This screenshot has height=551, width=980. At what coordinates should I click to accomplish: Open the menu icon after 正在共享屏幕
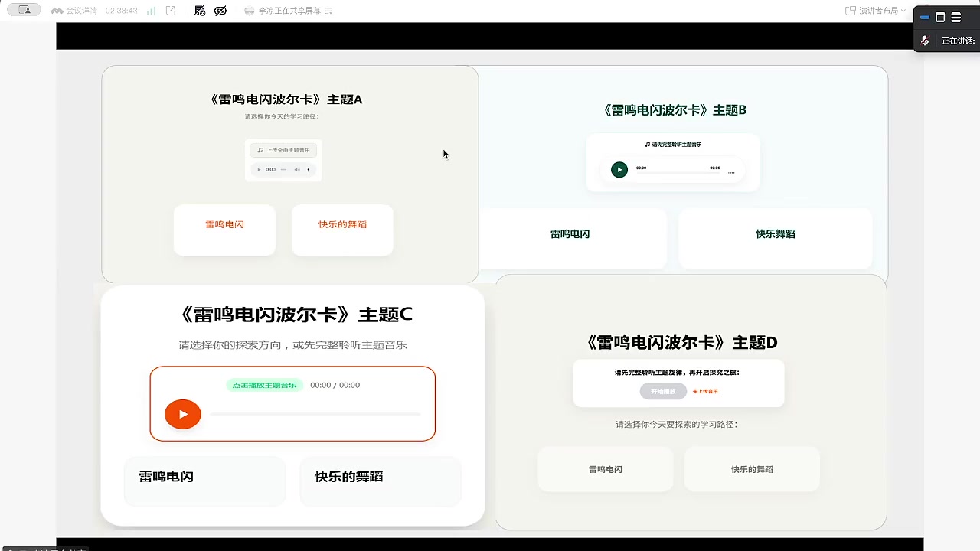tap(328, 11)
